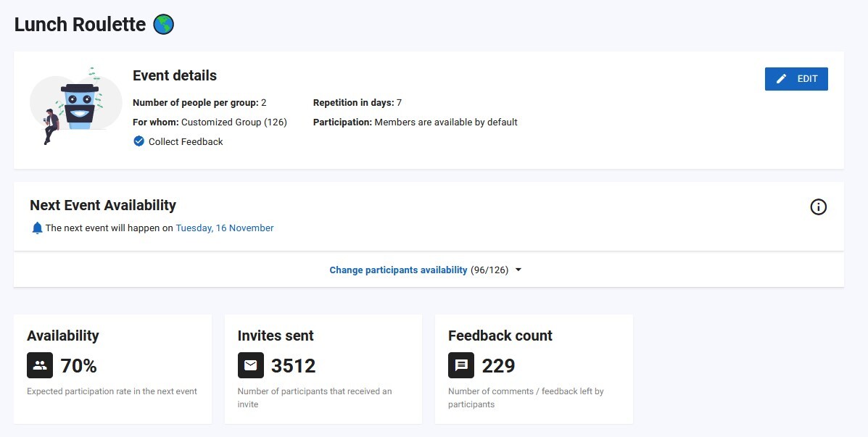Open the Tuesday, 16 November date link
This screenshot has height=437, width=868.
225,228
